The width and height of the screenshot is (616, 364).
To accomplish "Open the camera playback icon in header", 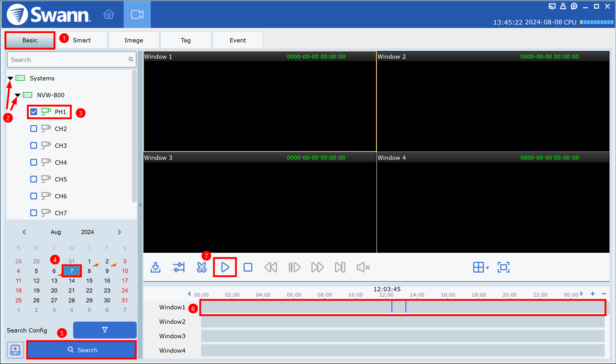I will tap(137, 14).
